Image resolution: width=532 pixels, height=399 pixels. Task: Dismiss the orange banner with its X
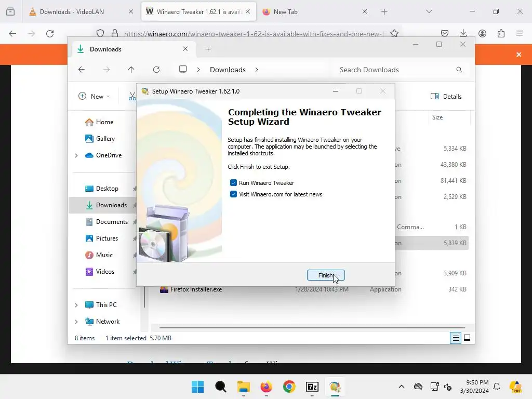click(519, 55)
